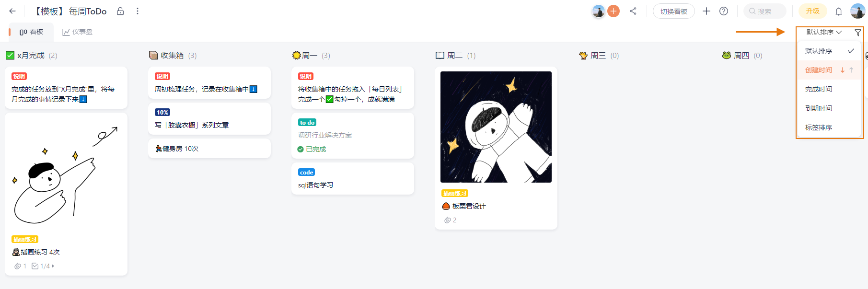Toggle the 1/4 subtask checklist indicator
868x289 pixels.
point(41,266)
